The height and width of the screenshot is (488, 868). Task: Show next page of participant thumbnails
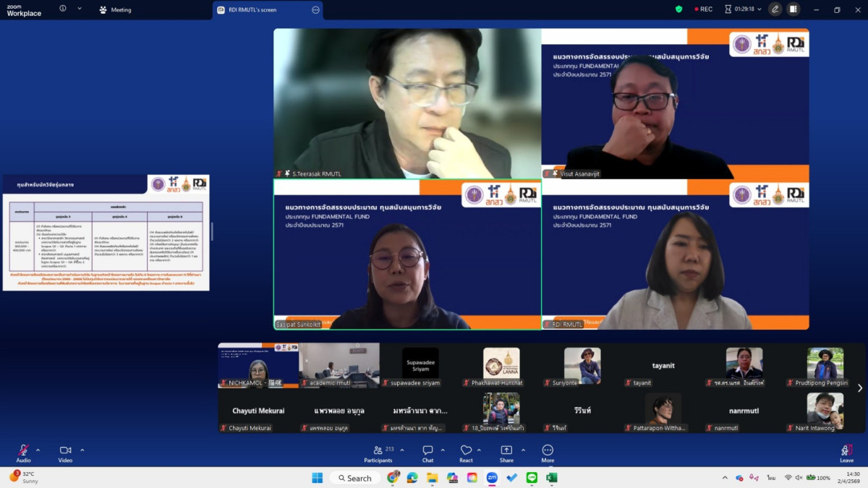(x=859, y=388)
